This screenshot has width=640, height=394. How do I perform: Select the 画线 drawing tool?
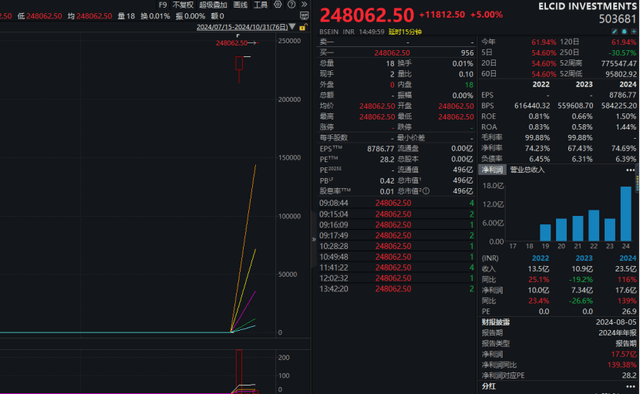240,5
